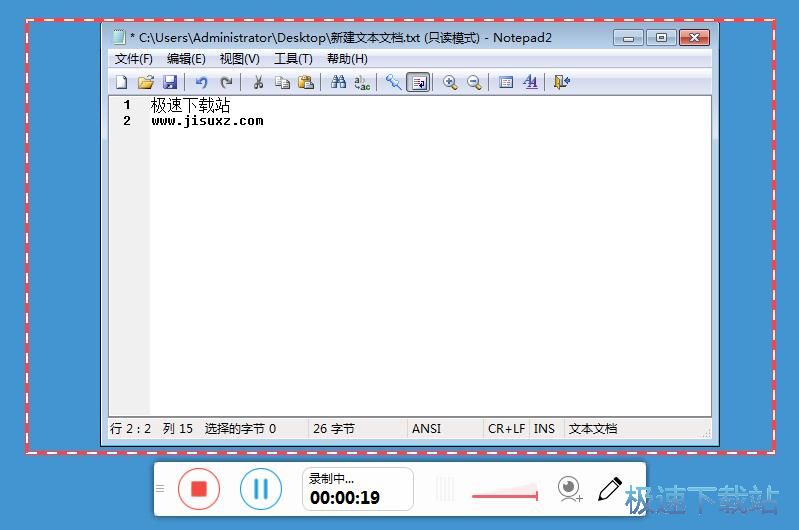Pause the screen recording
Viewport: 799px width, 530px height.
click(x=261, y=489)
